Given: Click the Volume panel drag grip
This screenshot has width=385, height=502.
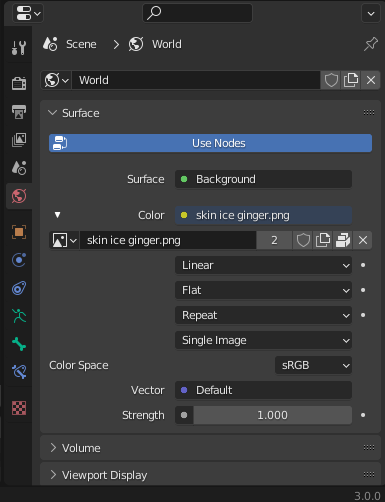Looking at the screenshot, I should (369, 447).
